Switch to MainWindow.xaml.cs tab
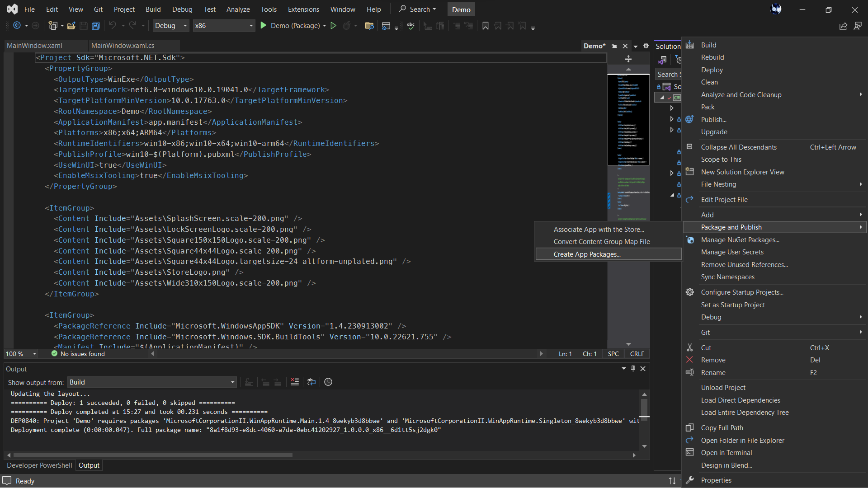 point(123,46)
